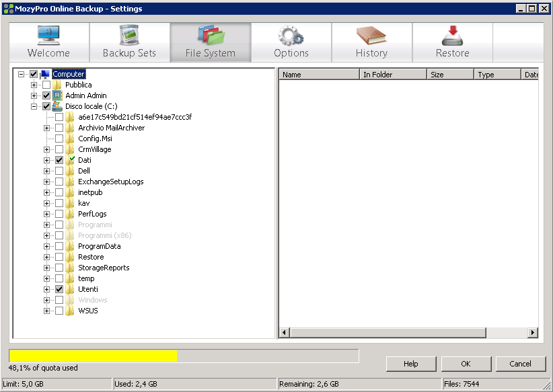Click the ExchangeSetupLogs folder icon
The width and height of the screenshot is (553, 392).
pyautogui.click(x=70, y=182)
